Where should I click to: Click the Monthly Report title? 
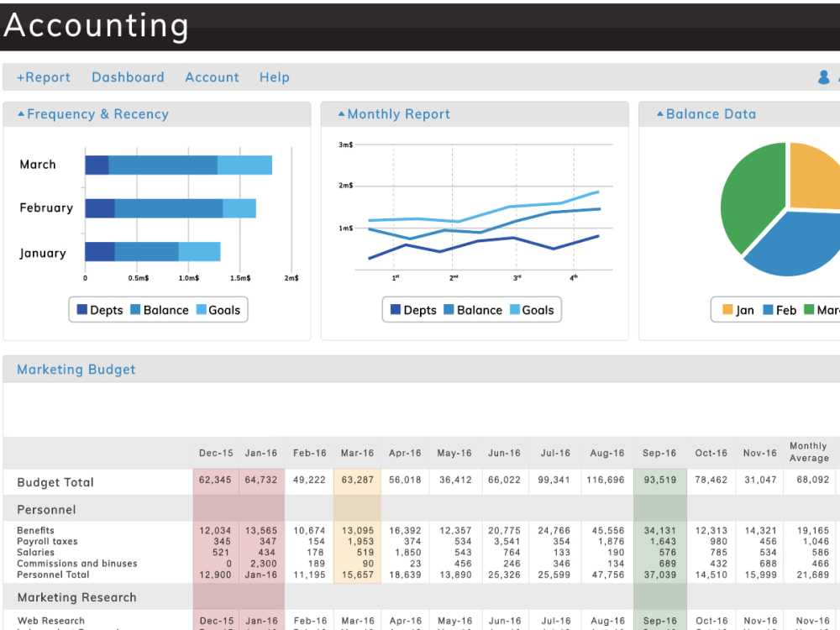coord(399,114)
